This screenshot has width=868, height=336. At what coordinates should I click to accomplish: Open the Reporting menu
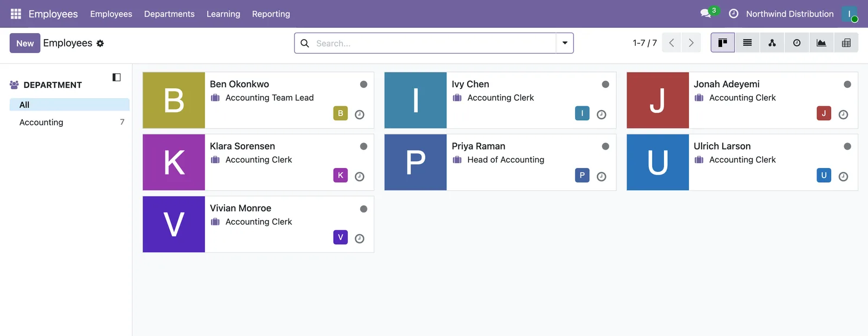pyautogui.click(x=271, y=14)
